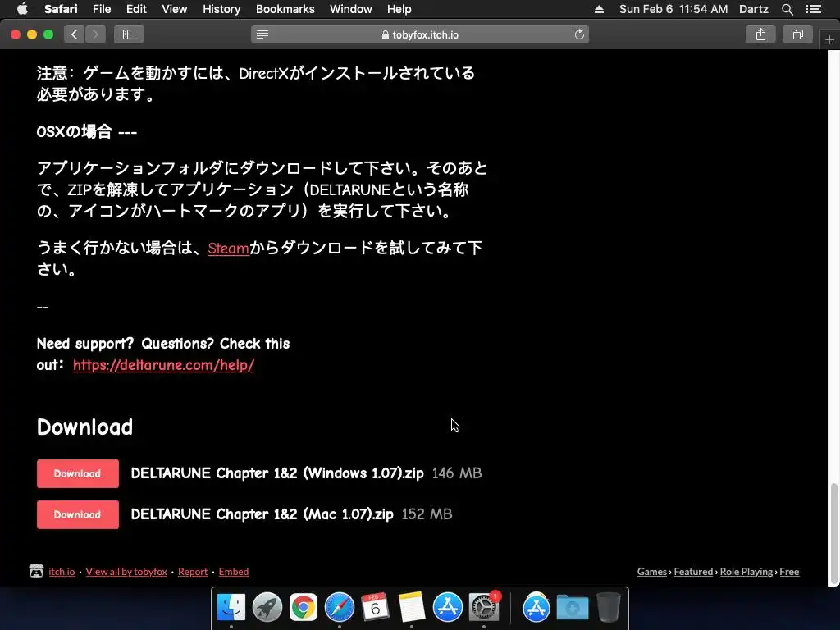Viewport: 840px width, 630px height.
Task: Open the Role Playing breadcrumb link
Action: (746, 572)
